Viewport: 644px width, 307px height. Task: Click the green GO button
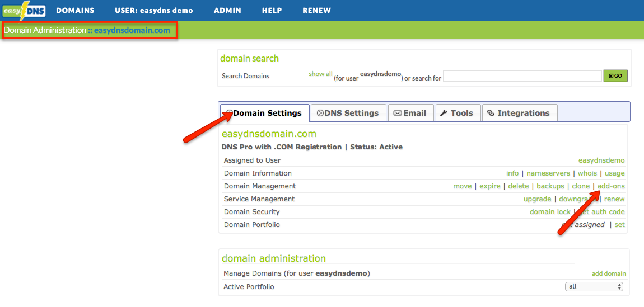[x=615, y=76]
